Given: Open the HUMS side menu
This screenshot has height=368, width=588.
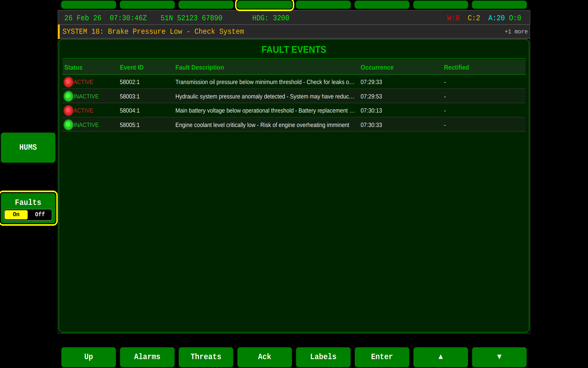Looking at the screenshot, I should [x=28, y=148].
